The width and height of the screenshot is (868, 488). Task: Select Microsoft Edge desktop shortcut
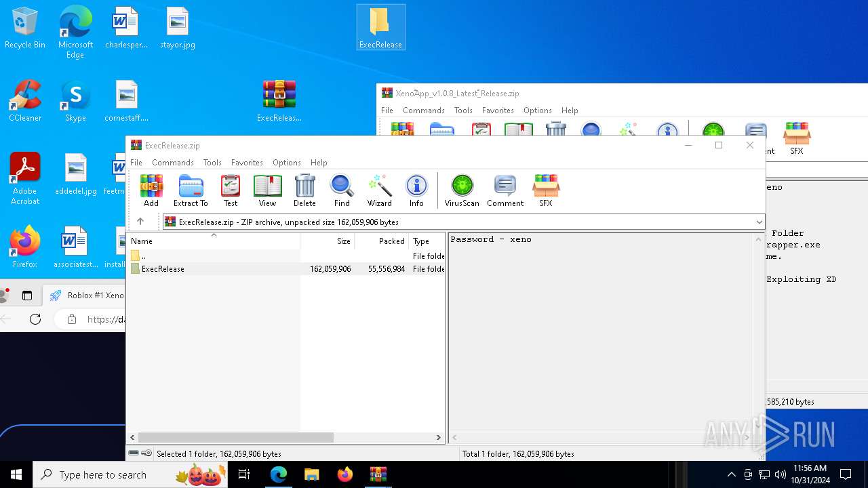click(x=75, y=33)
